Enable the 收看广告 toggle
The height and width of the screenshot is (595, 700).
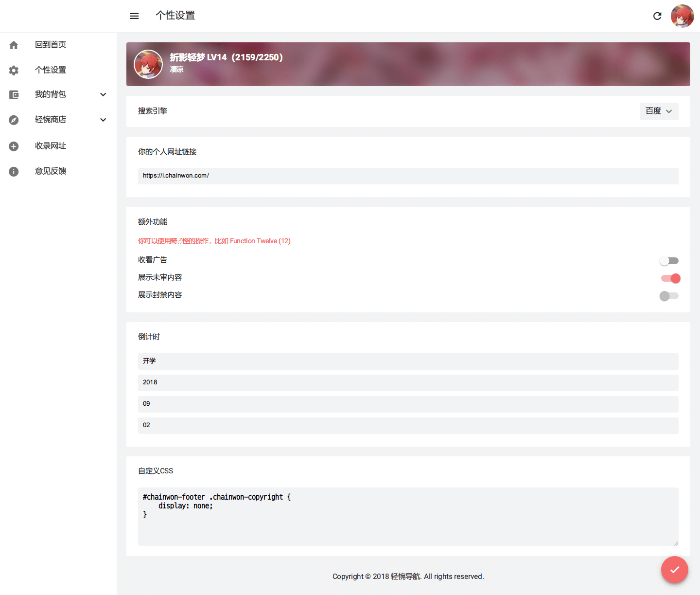pyautogui.click(x=669, y=261)
